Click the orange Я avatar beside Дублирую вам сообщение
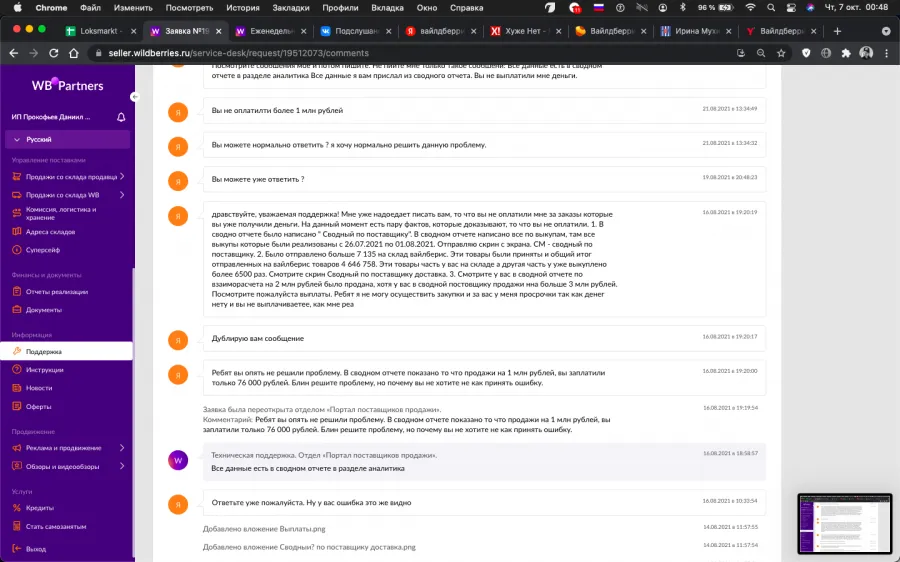The height and width of the screenshot is (562, 900). (178, 340)
